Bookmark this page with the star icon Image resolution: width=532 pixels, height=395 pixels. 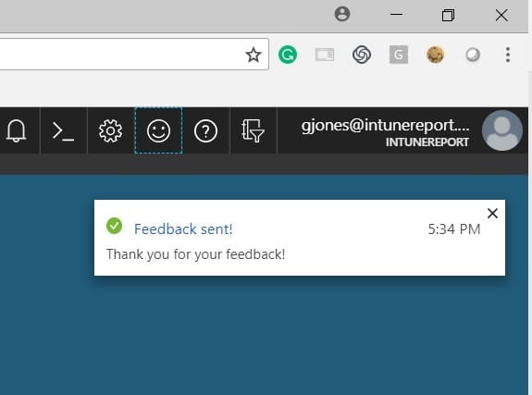[x=254, y=55]
